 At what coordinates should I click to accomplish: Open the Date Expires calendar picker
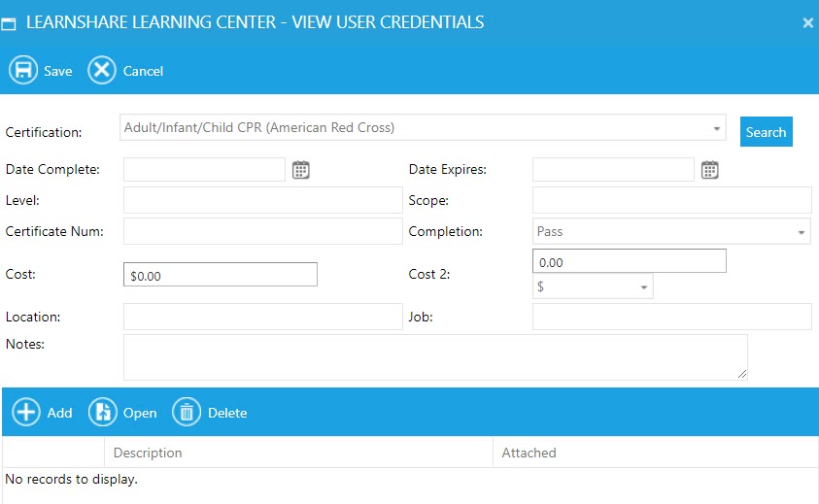point(710,170)
